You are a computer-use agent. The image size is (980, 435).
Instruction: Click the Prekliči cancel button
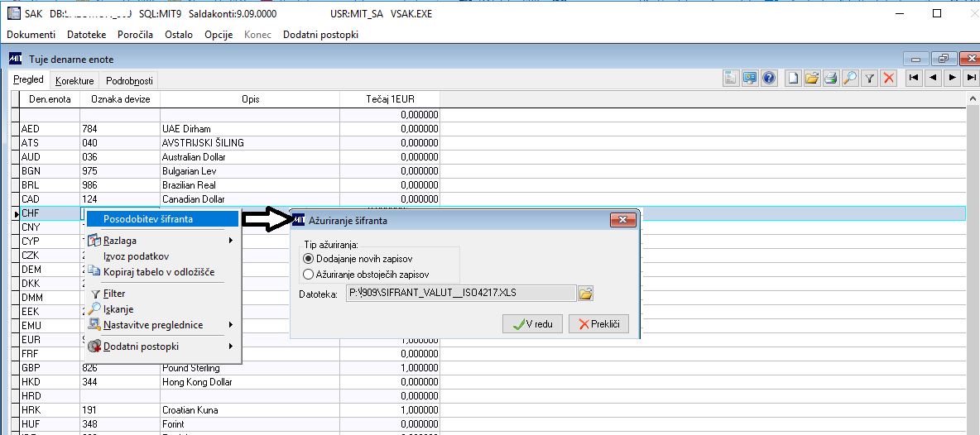[598, 324]
